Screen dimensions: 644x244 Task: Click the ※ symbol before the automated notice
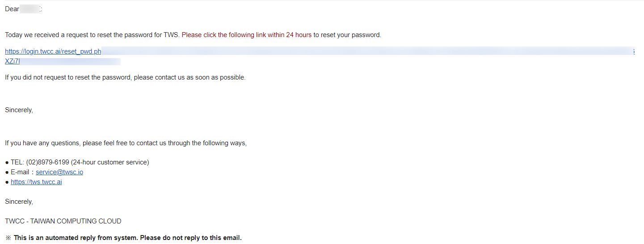pyautogui.click(x=8, y=238)
